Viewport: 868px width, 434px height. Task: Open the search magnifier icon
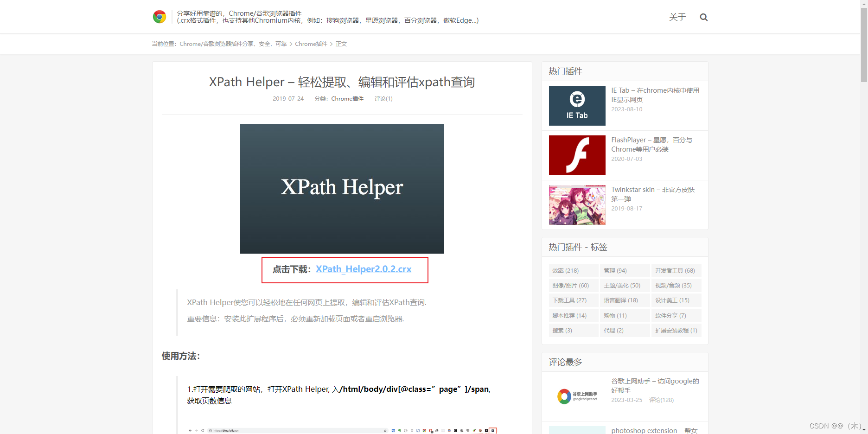point(703,17)
